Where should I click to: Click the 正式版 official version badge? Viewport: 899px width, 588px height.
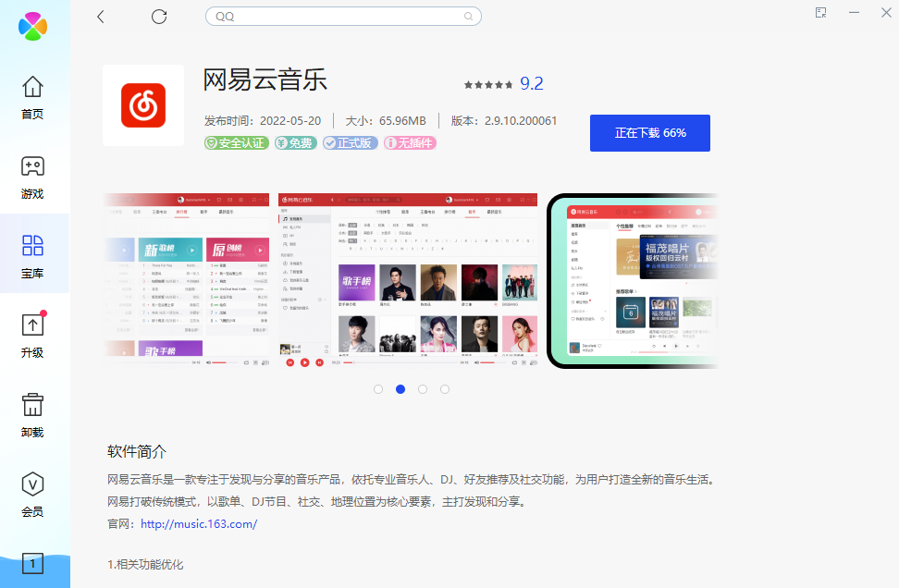[x=350, y=142]
